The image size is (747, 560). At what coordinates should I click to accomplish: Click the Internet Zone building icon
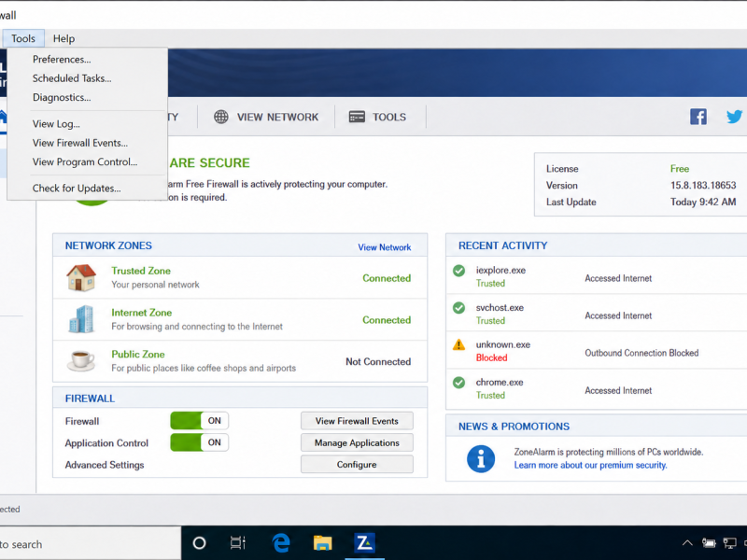tap(81, 319)
